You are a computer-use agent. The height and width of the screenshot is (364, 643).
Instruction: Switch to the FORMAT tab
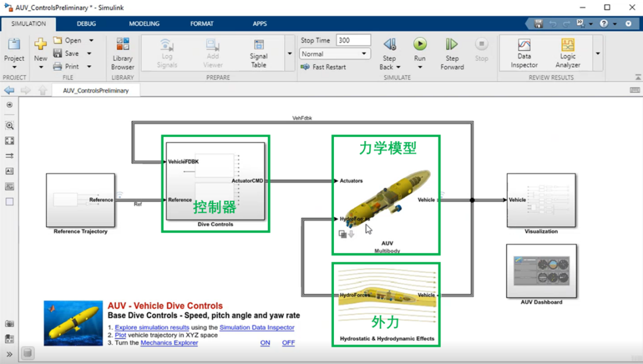coord(202,24)
